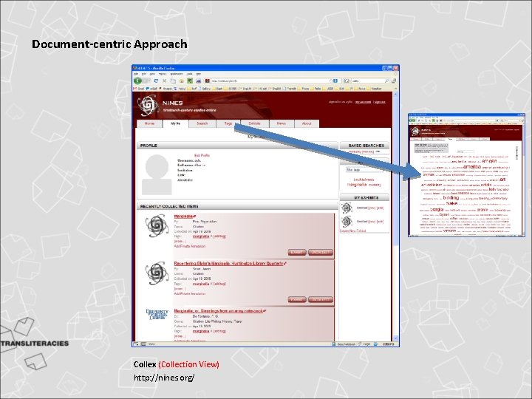Screen dimensions: 532x399
Task: Click the browser search engine field
Action: coord(368,81)
